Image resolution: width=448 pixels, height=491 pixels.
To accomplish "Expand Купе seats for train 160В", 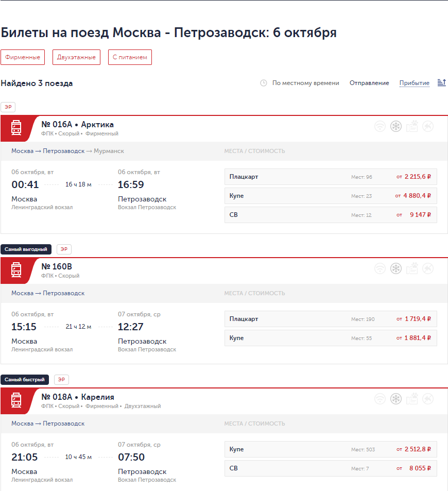I will [x=331, y=338].
